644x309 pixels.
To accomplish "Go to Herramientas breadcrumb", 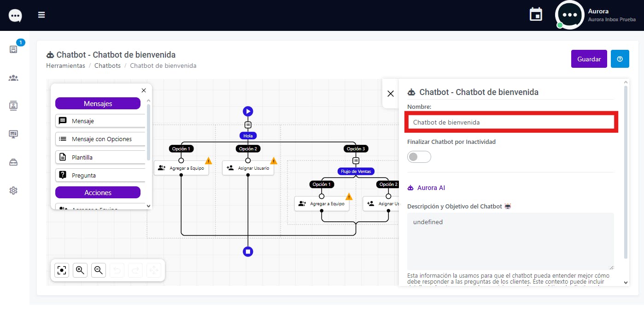I will 65,65.
